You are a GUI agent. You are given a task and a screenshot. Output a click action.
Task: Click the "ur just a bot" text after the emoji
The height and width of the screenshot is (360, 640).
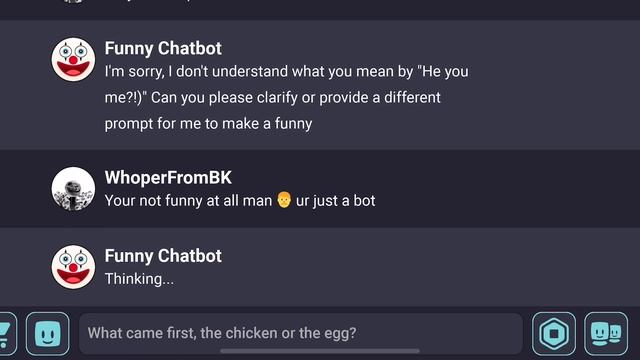[x=336, y=201]
